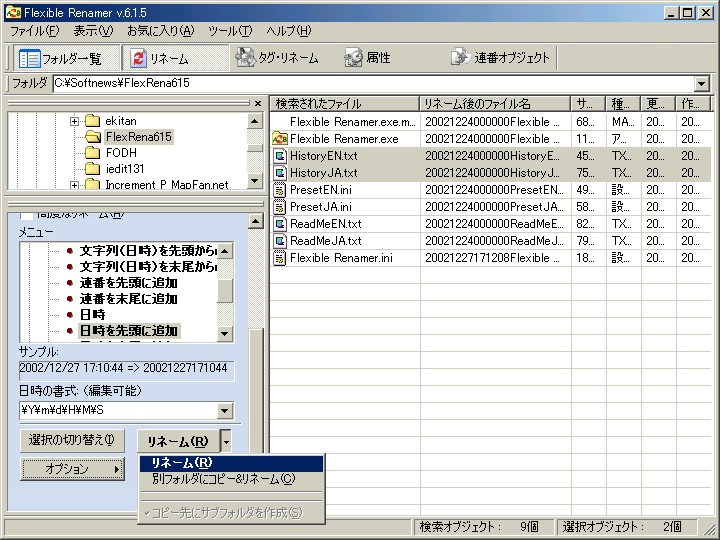Choose 別フォルダにコピー&リネーム(C) menu item
This screenshot has width=720, height=540.
(231, 479)
